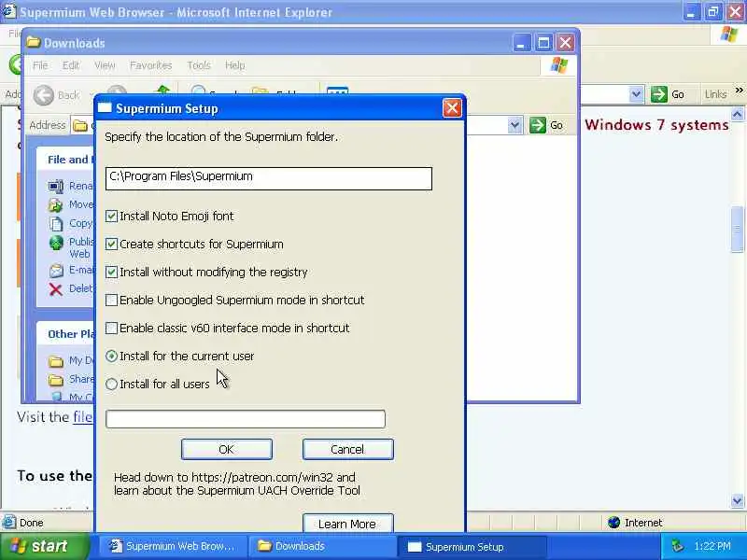Click the Done status page icon

pyautogui.click(x=8, y=523)
